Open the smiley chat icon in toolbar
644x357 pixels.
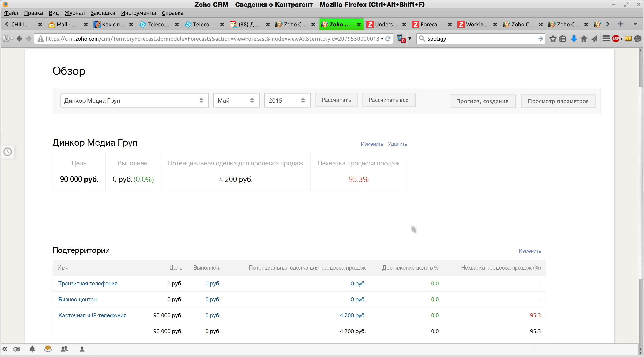(x=638, y=39)
